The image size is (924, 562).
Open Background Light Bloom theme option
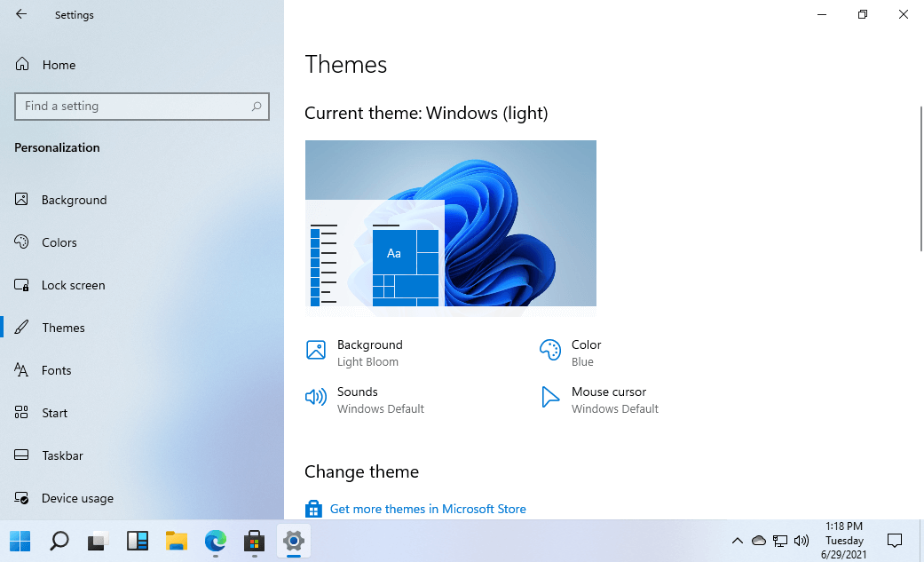tap(355, 352)
